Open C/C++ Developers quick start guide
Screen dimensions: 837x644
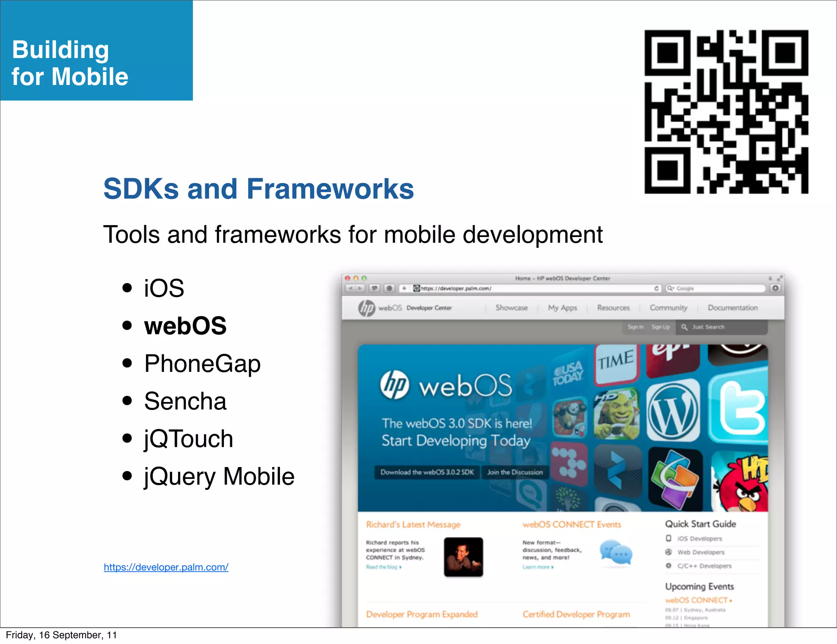click(x=704, y=566)
